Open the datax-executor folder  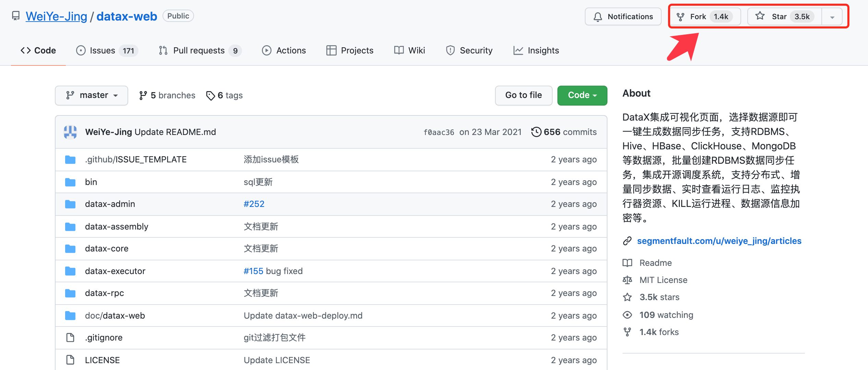pos(115,271)
